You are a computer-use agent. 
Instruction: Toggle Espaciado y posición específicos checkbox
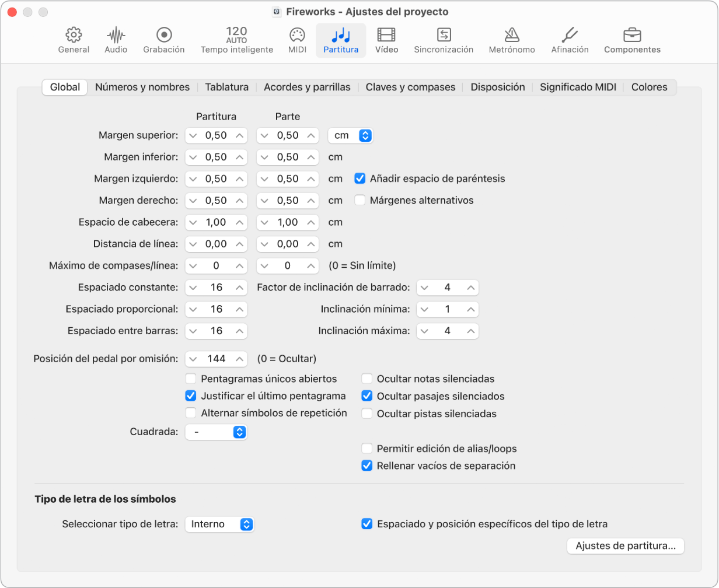pos(367,524)
